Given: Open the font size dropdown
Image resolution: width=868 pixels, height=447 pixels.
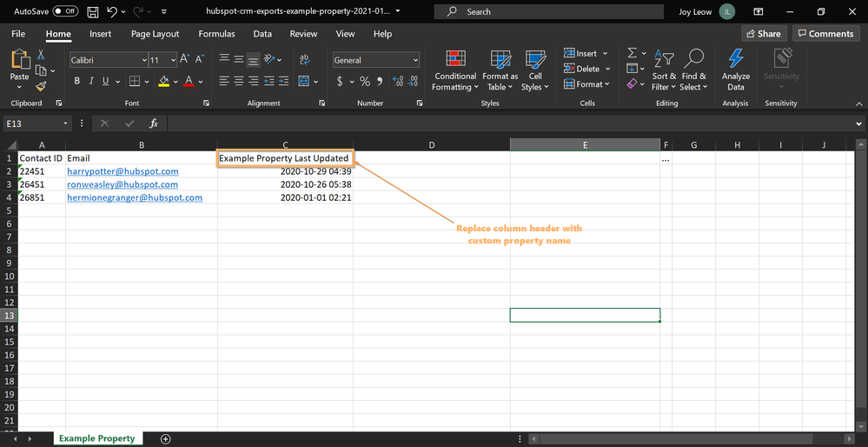Looking at the screenshot, I should click(x=173, y=60).
